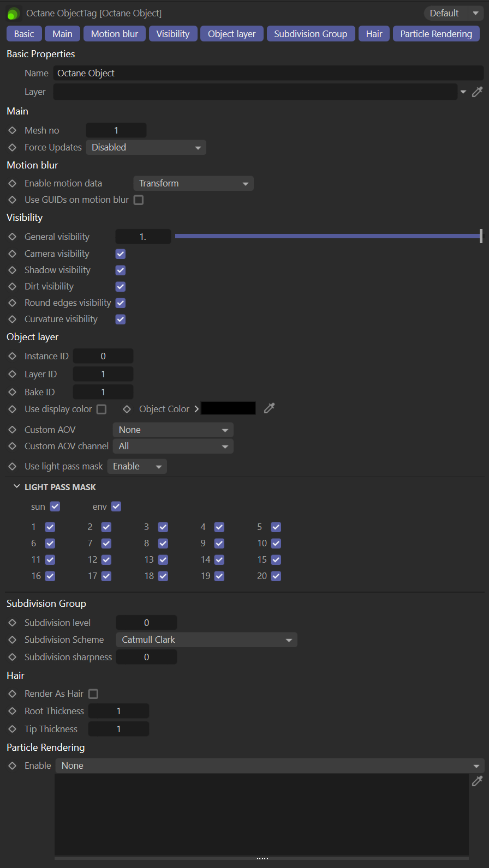Click the black Object Color swatch
489x868 pixels.
click(x=228, y=408)
